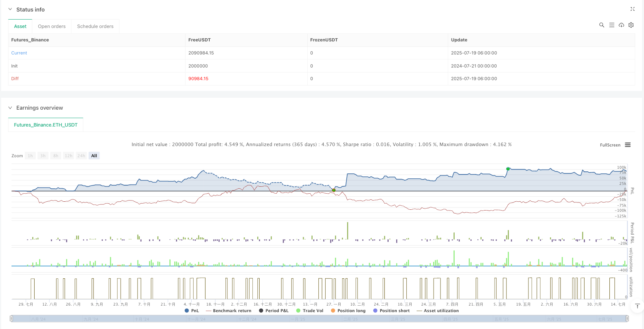This screenshot has height=329, width=644.
Task: Click the cloud download icon
Action: click(x=621, y=25)
